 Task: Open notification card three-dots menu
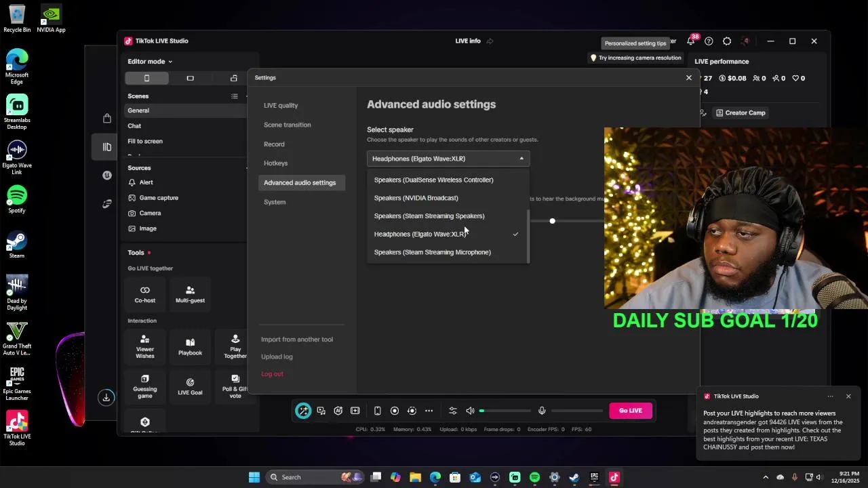(830, 396)
